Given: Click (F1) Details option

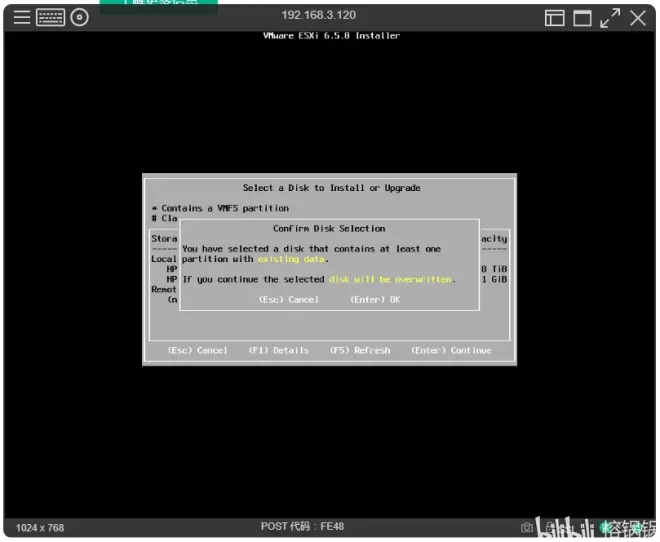Looking at the screenshot, I should coord(279,351).
